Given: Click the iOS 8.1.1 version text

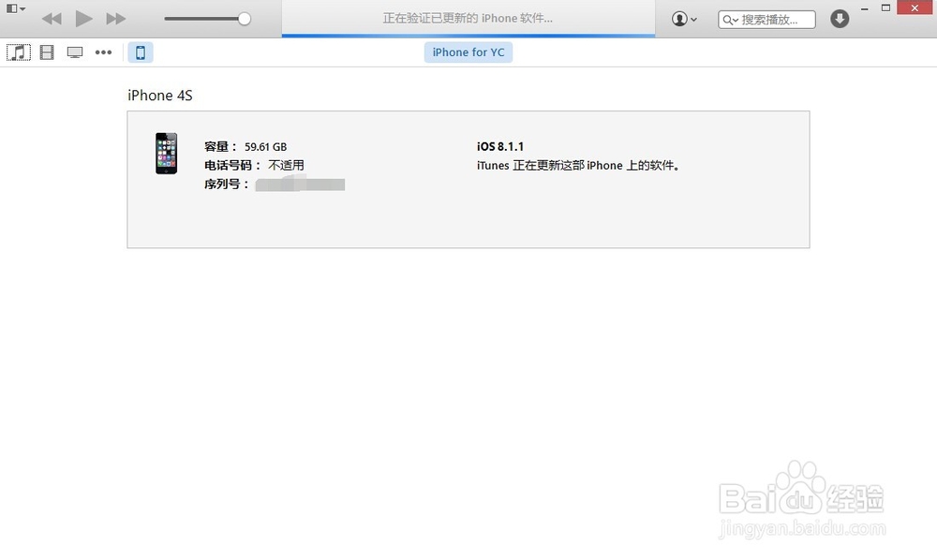Looking at the screenshot, I should (500, 147).
